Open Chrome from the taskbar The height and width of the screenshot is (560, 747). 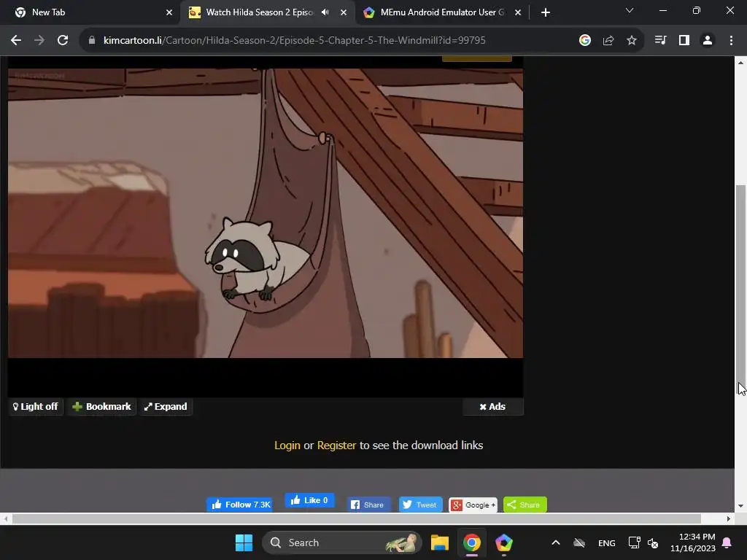(x=472, y=542)
